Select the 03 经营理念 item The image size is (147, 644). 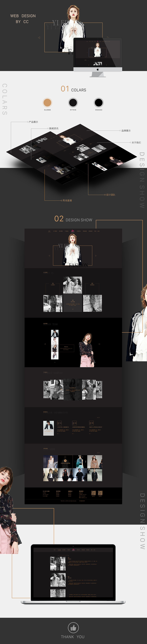pos(92,284)
